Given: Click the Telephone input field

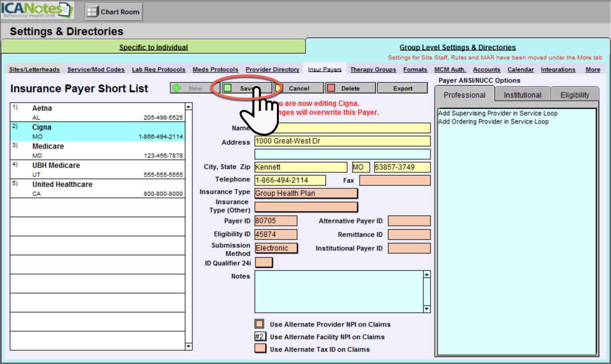Looking at the screenshot, I should pyautogui.click(x=290, y=180).
